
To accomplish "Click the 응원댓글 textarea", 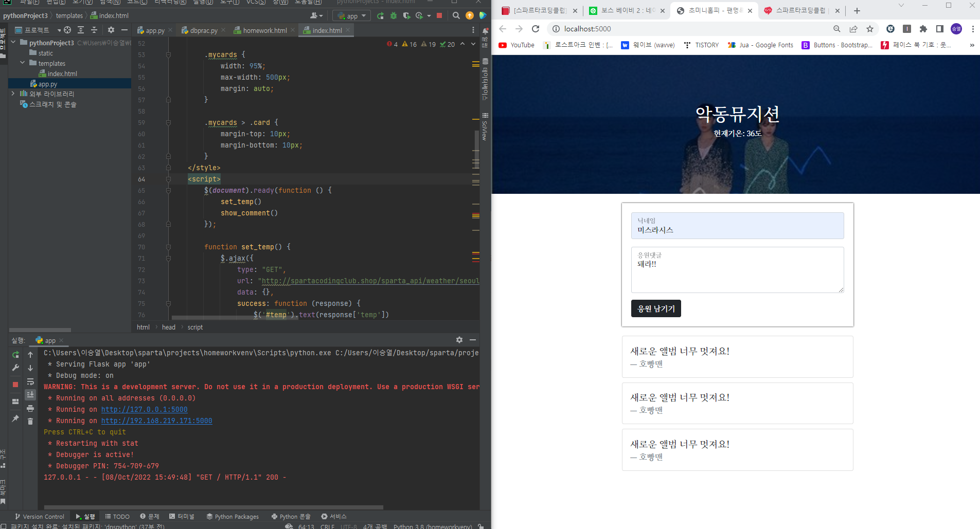I will point(737,270).
